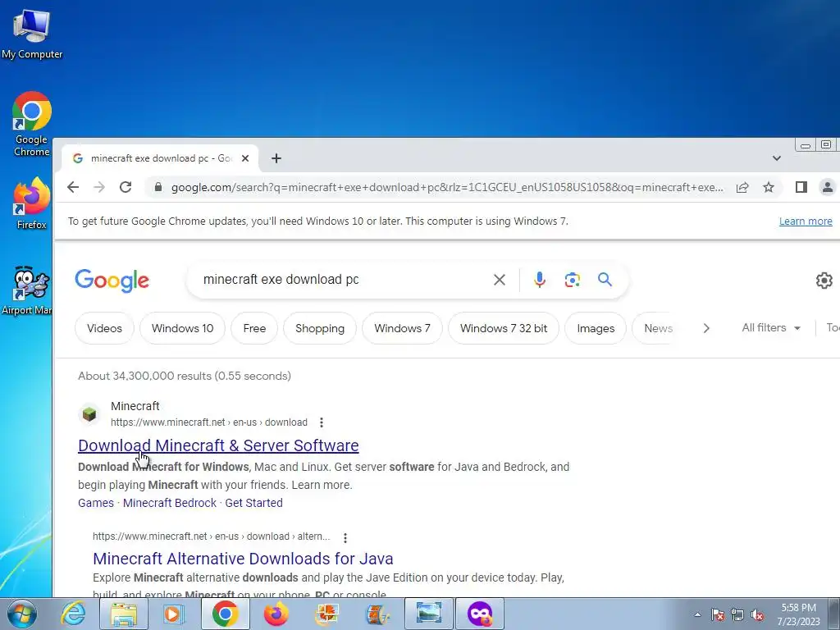Click minecraft.net en-us download URL text

click(209, 422)
